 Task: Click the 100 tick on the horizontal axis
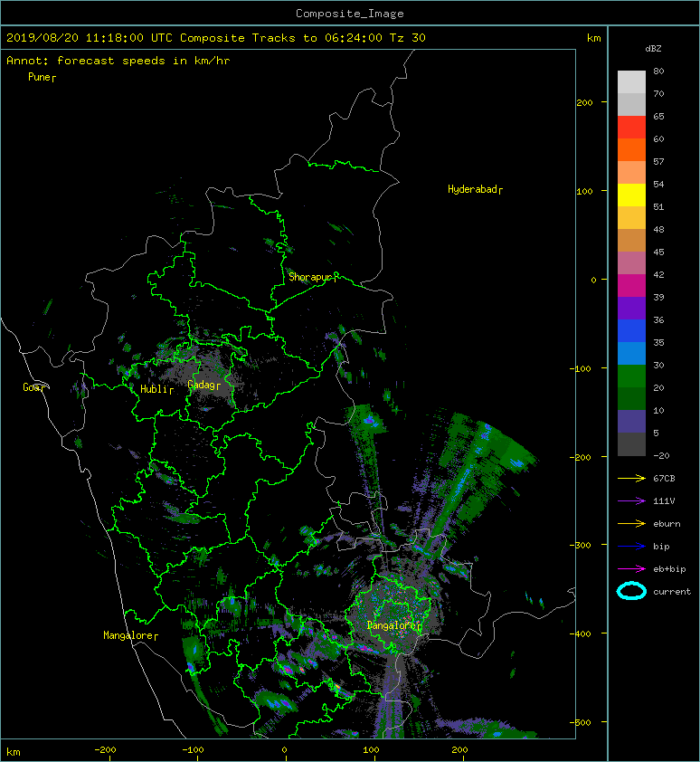(371, 750)
